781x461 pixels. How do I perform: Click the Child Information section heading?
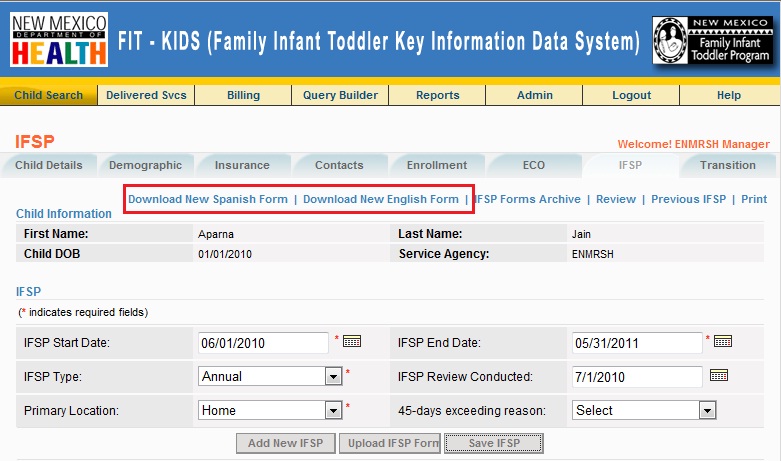click(64, 214)
